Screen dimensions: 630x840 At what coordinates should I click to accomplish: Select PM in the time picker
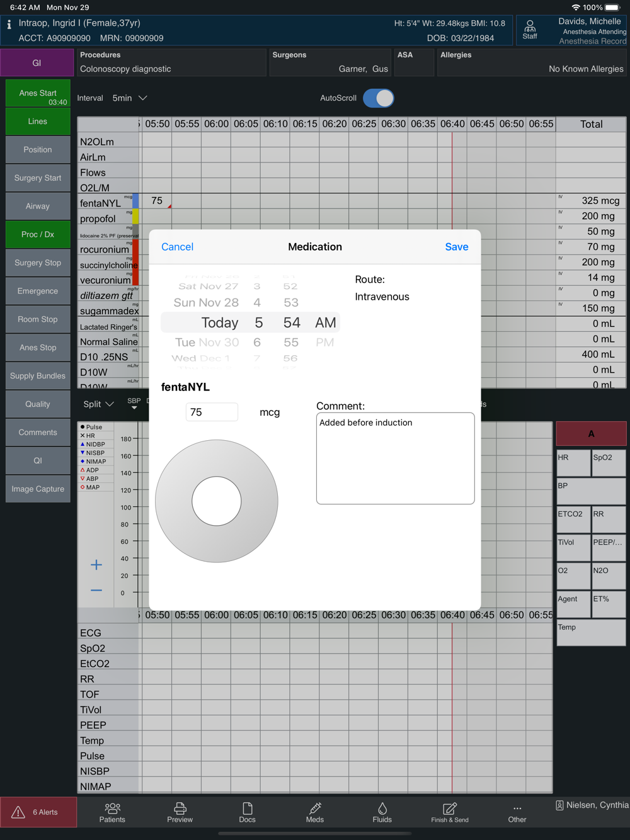pyautogui.click(x=324, y=343)
